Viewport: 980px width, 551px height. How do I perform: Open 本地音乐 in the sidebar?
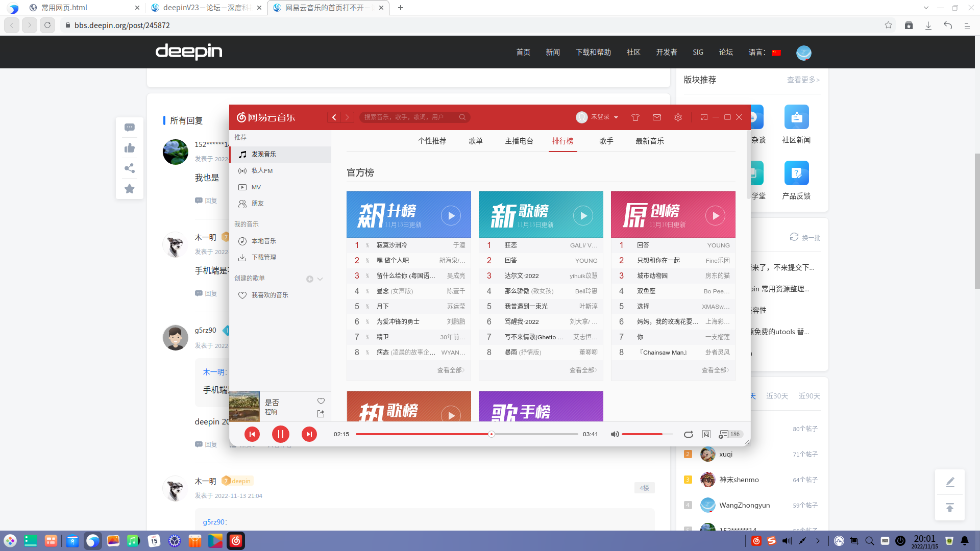click(x=264, y=240)
